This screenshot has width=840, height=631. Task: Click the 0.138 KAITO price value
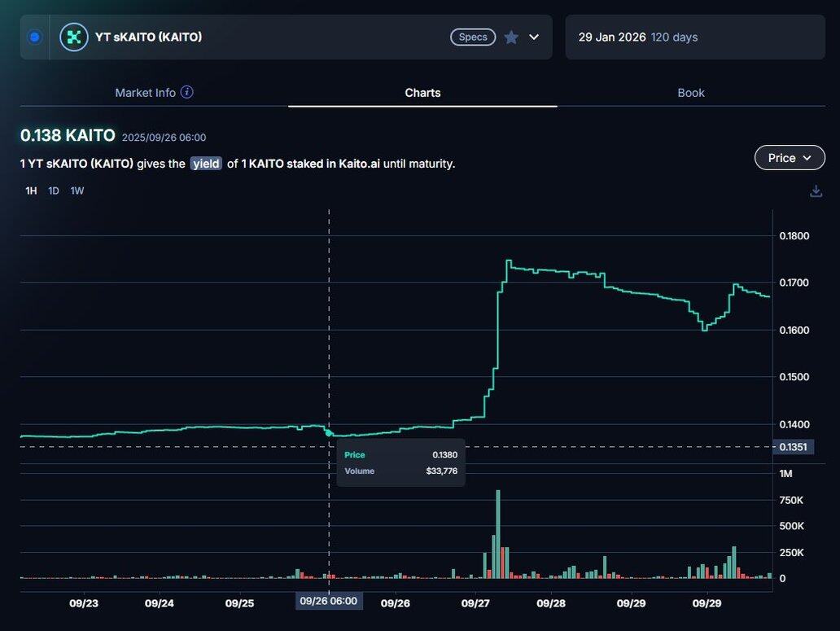point(68,135)
